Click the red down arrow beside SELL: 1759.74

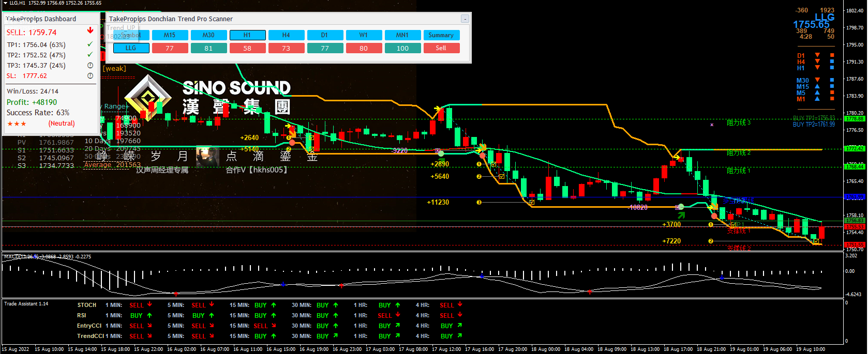click(90, 30)
